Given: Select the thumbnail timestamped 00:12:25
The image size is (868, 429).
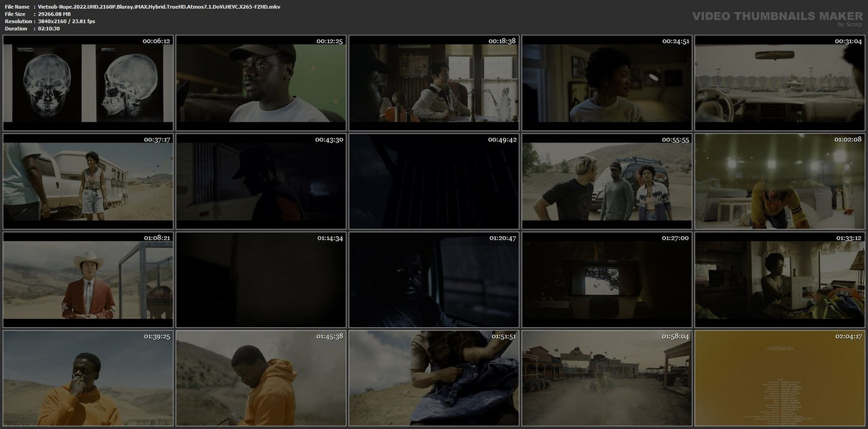Looking at the screenshot, I should coord(261,83).
